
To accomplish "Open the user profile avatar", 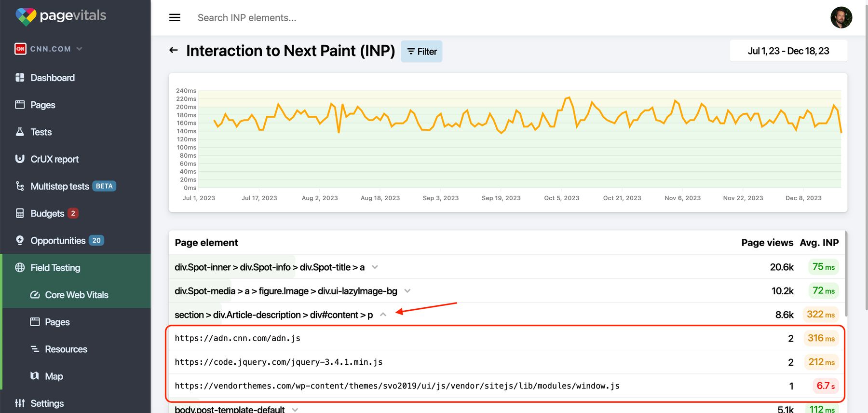I will (x=841, y=18).
